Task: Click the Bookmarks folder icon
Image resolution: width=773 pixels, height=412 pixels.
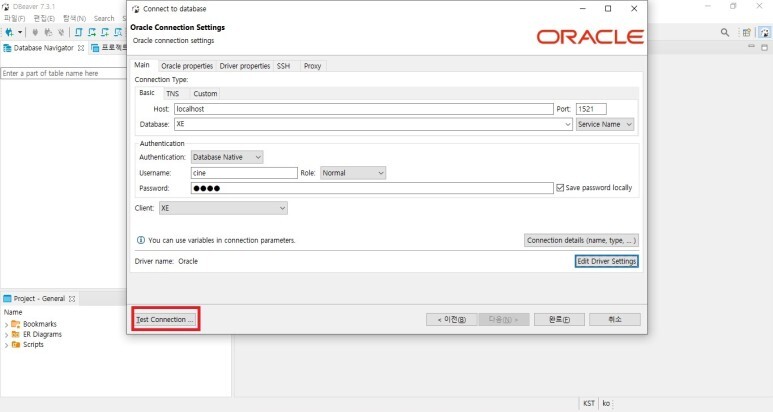Action: click(x=16, y=324)
